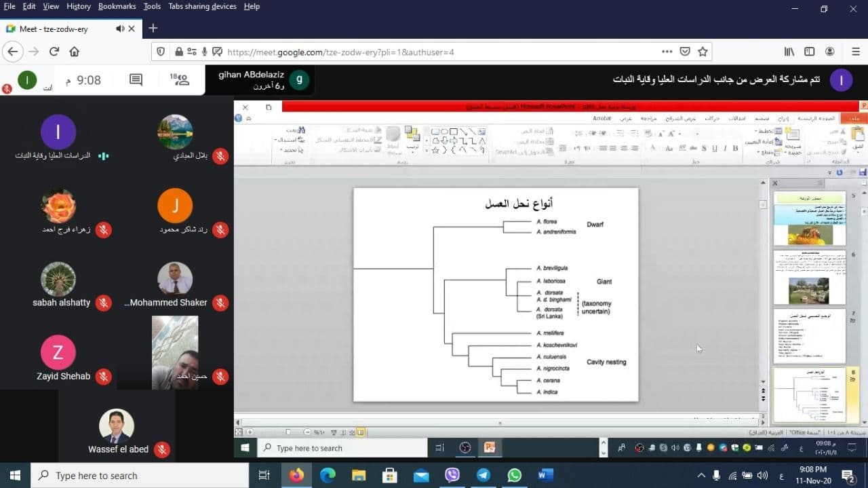Viewport: 868px width, 488px height.
Task: Open the Firefox account icon
Action: (830, 52)
